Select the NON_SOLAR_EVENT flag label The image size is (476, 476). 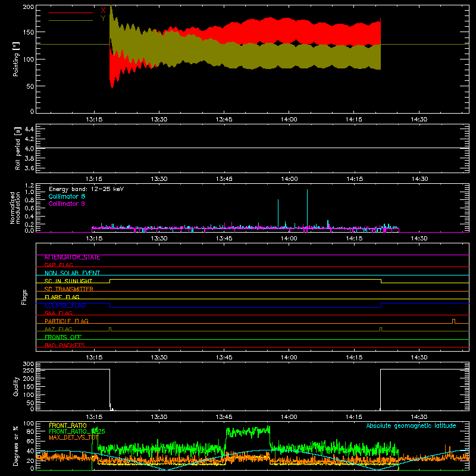[x=72, y=273]
